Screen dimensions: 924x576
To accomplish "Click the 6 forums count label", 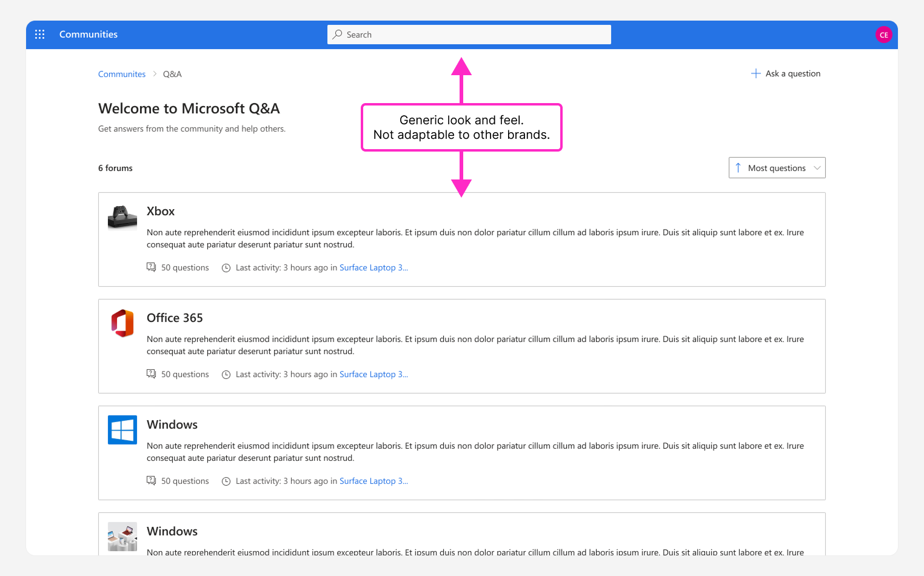I will (x=115, y=168).
